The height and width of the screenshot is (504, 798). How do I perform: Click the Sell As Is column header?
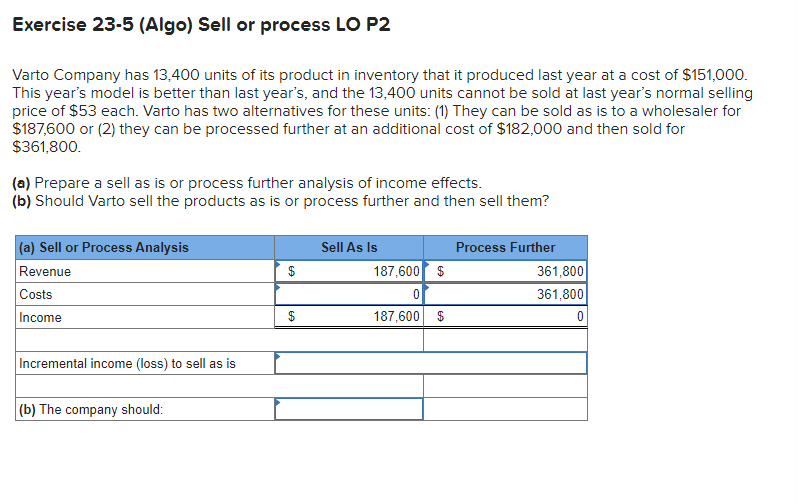[x=349, y=247]
